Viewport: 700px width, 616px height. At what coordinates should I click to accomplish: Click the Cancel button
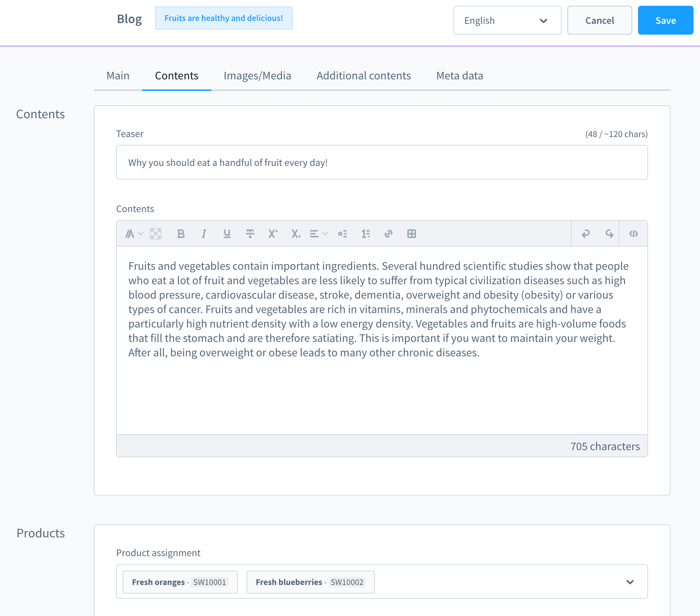coord(599,20)
